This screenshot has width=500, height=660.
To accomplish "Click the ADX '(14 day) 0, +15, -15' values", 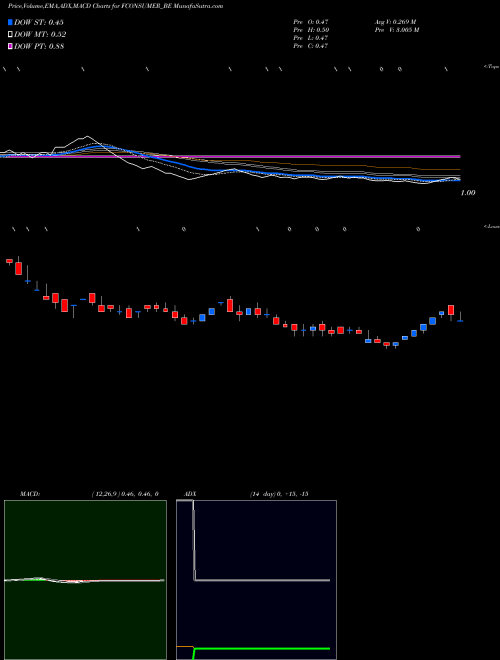I will click(x=279, y=494).
